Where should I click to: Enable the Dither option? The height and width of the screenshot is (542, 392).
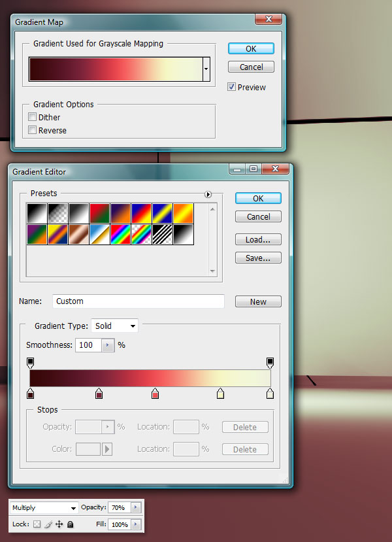[32, 117]
